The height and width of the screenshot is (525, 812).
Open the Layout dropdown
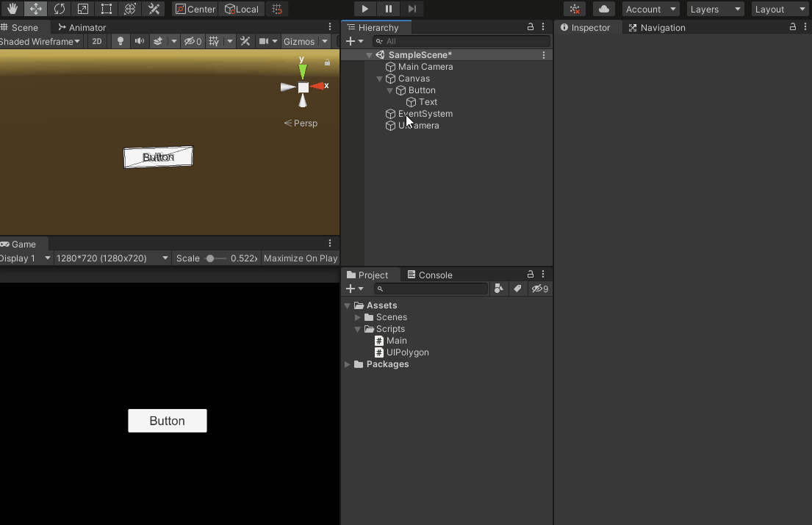tap(780, 9)
